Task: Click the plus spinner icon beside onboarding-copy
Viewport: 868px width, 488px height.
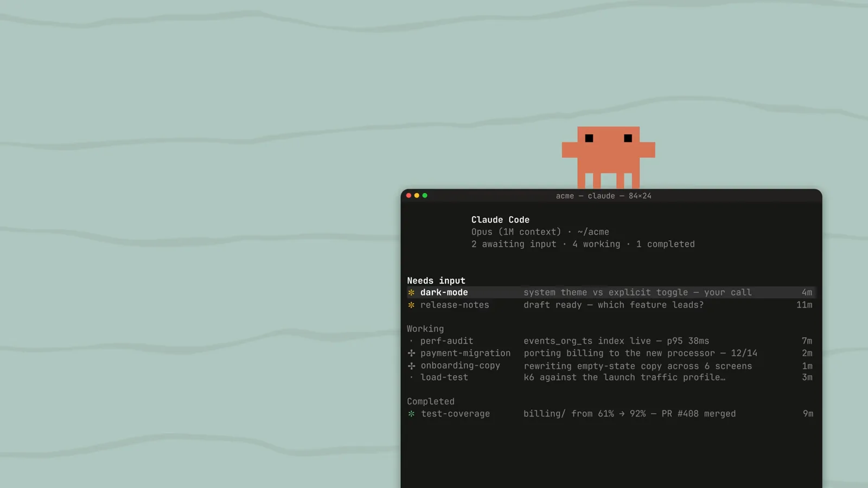Action: pyautogui.click(x=411, y=366)
